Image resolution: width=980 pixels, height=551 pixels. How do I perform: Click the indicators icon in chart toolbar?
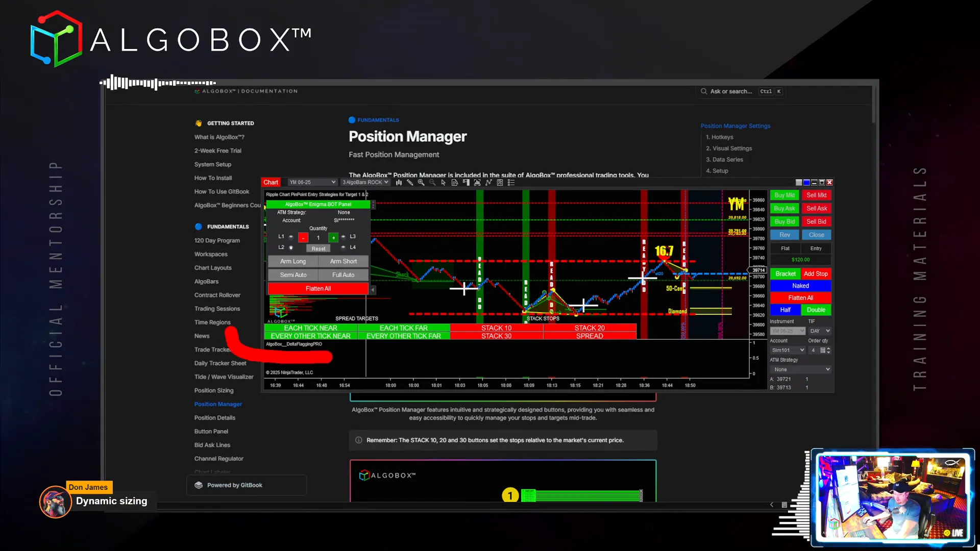(477, 182)
